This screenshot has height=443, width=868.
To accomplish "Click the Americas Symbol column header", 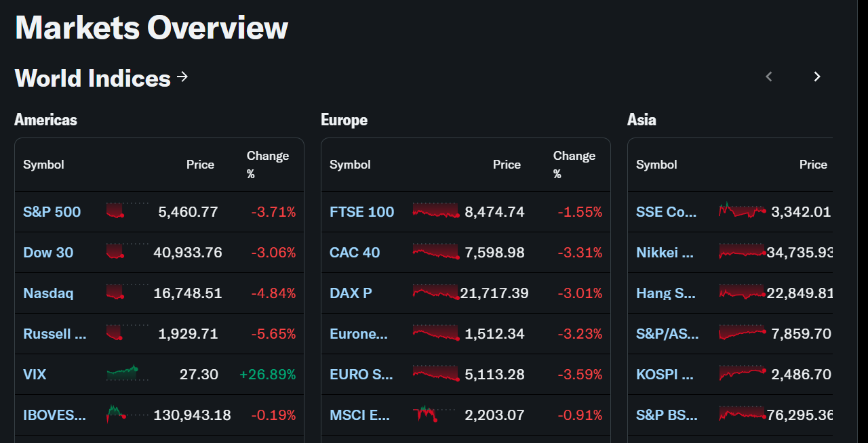I will pyautogui.click(x=43, y=165).
